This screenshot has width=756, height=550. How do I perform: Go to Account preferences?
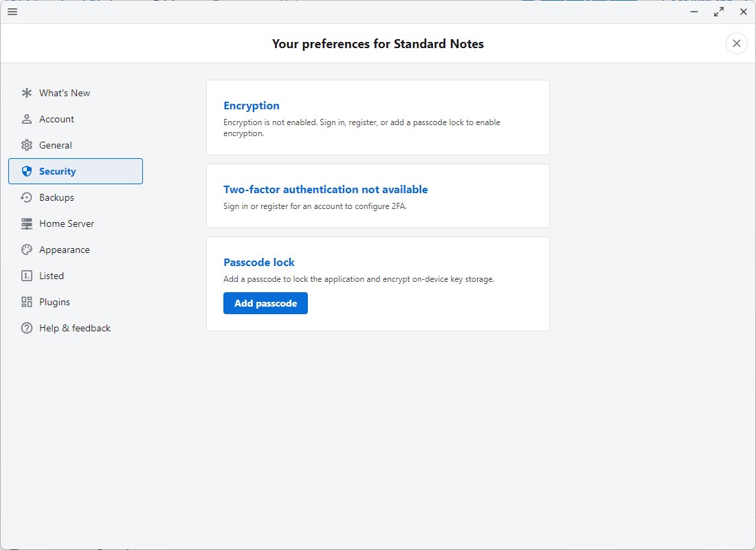point(76,119)
